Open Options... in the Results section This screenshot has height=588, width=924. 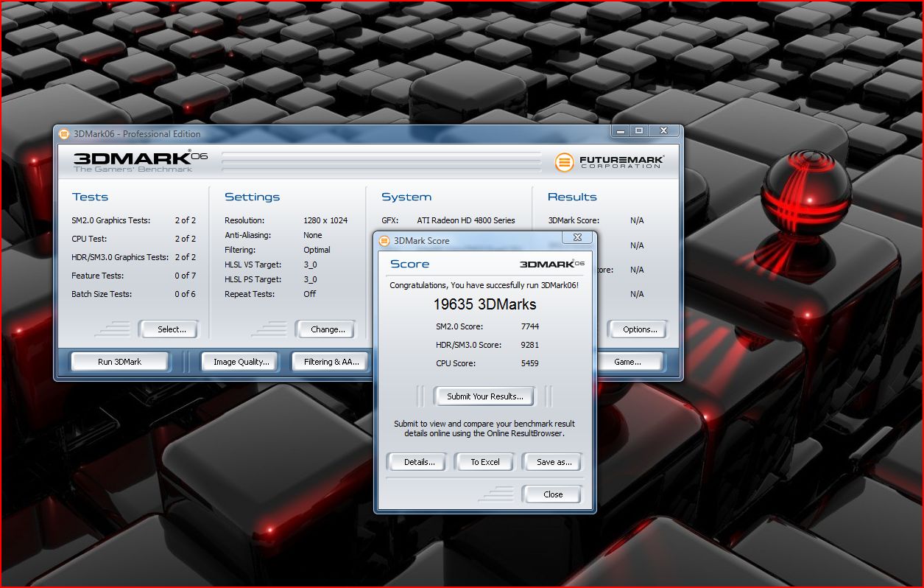click(x=638, y=329)
